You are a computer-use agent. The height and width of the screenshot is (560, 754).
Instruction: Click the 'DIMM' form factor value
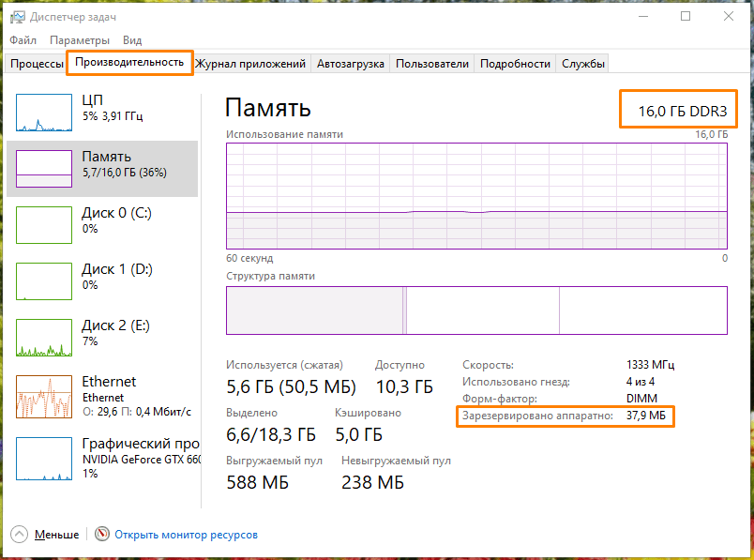[x=641, y=399]
